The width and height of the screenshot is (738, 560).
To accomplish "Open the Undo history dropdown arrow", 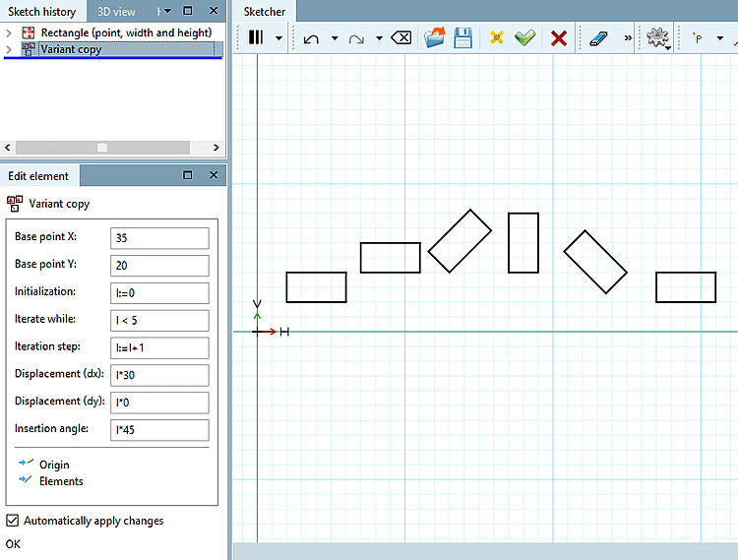I will coord(335,38).
